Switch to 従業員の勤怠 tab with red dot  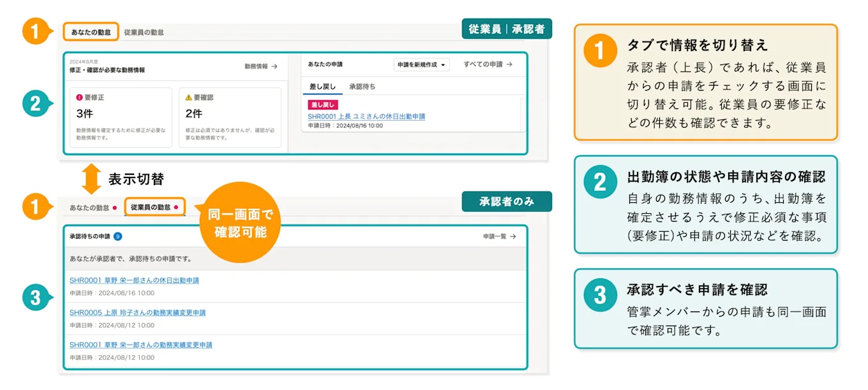point(154,207)
